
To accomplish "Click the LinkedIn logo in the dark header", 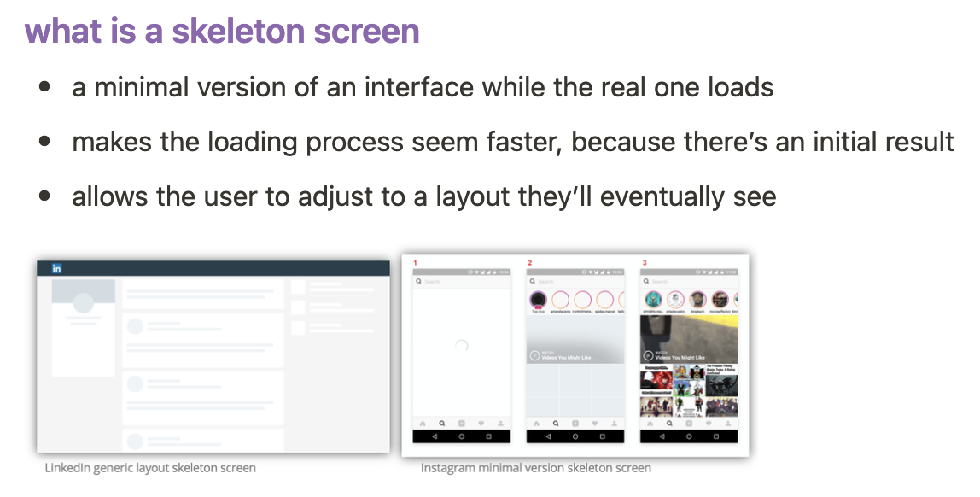I will coord(57,269).
